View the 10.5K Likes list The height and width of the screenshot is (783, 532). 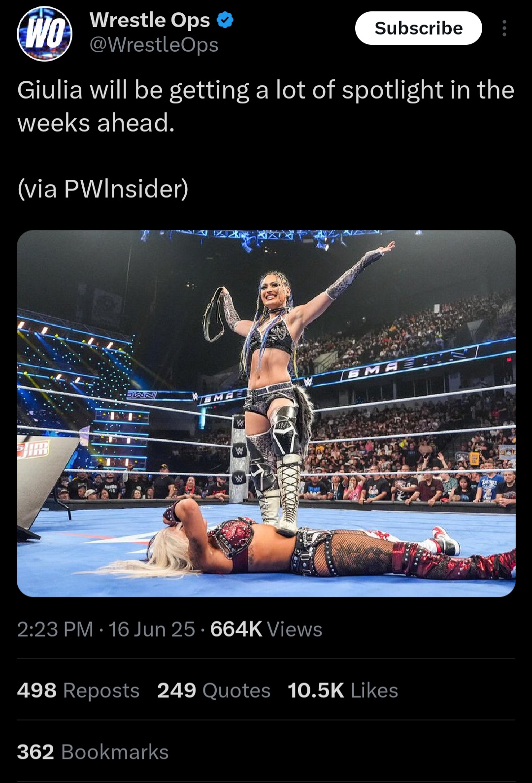pos(343,690)
